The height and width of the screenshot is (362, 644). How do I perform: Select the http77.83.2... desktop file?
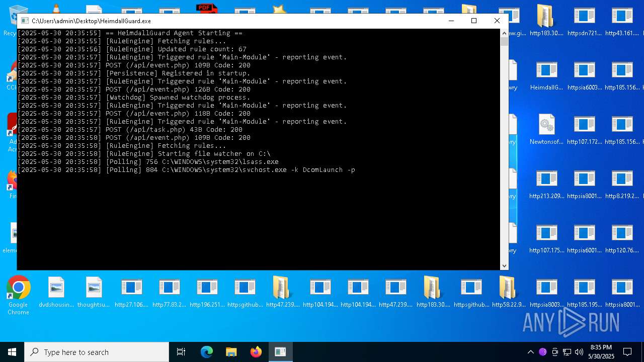click(x=169, y=293)
